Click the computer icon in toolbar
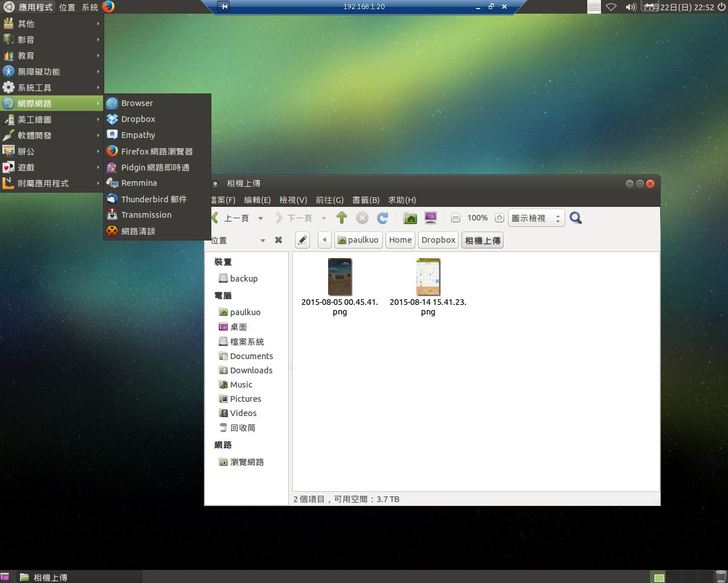The width and height of the screenshot is (728, 583). tap(431, 218)
